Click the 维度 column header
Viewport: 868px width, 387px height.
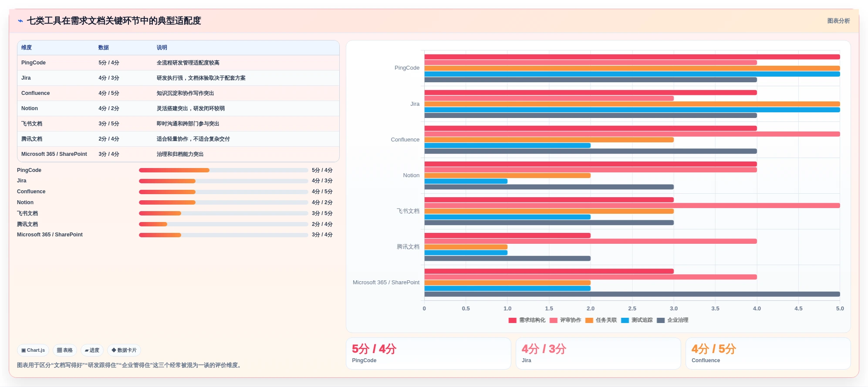pos(27,48)
